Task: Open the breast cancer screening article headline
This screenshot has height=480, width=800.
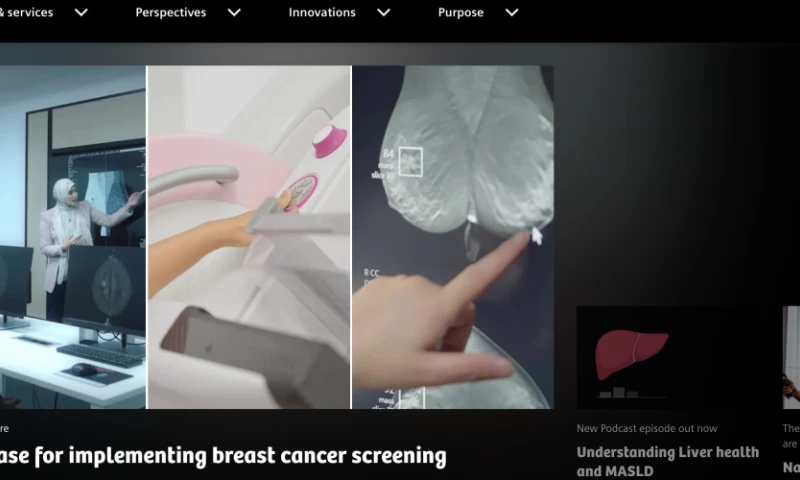Action: pyautogui.click(x=223, y=456)
